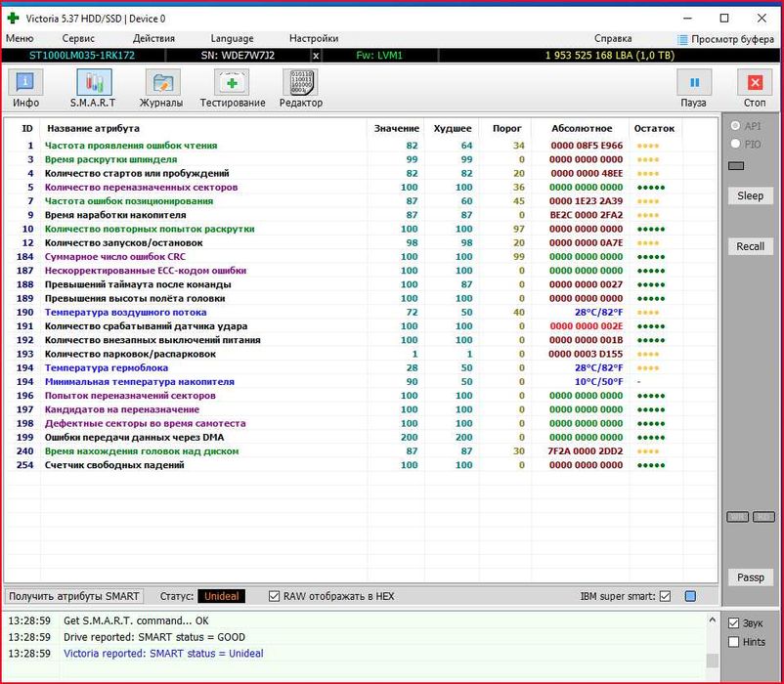Toggle RAW отображать в HEX checkbox
This screenshot has height=684, width=784.
point(274,596)
